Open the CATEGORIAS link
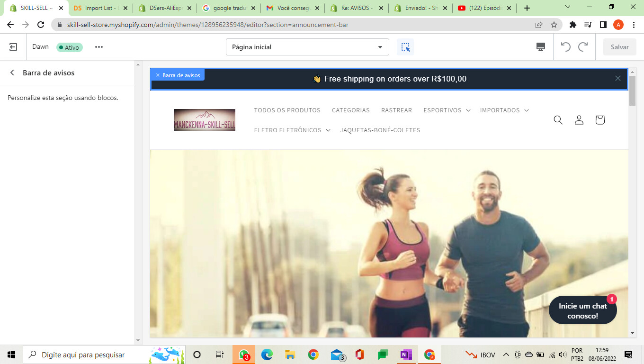 click(351, 110)
